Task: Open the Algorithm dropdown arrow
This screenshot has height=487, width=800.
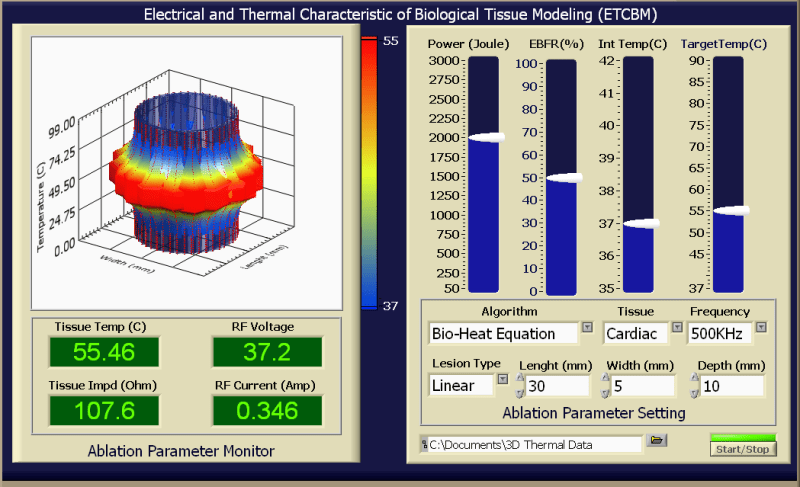Action: click(587, 327)
